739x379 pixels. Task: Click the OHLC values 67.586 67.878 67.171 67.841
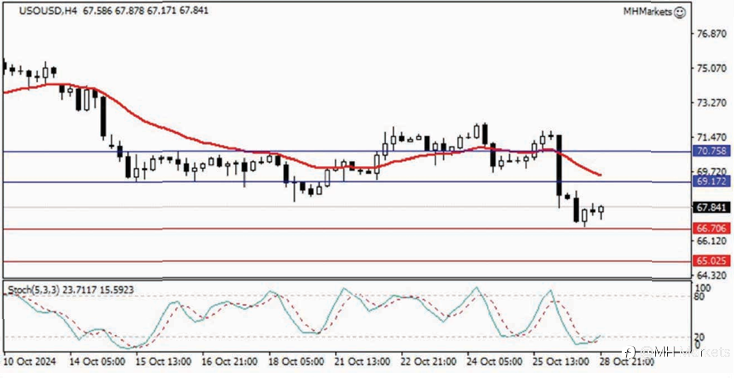click(146, 10)
